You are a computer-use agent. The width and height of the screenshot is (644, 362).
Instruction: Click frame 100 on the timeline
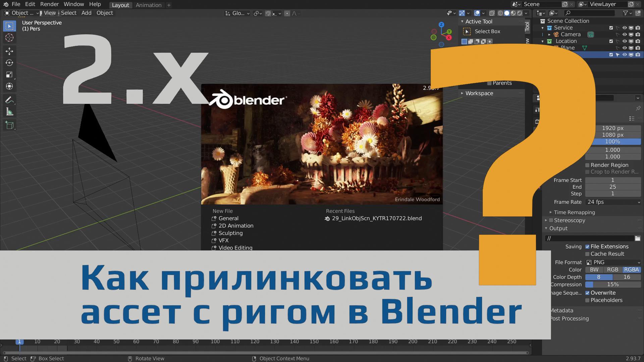[x=215, y=342]
